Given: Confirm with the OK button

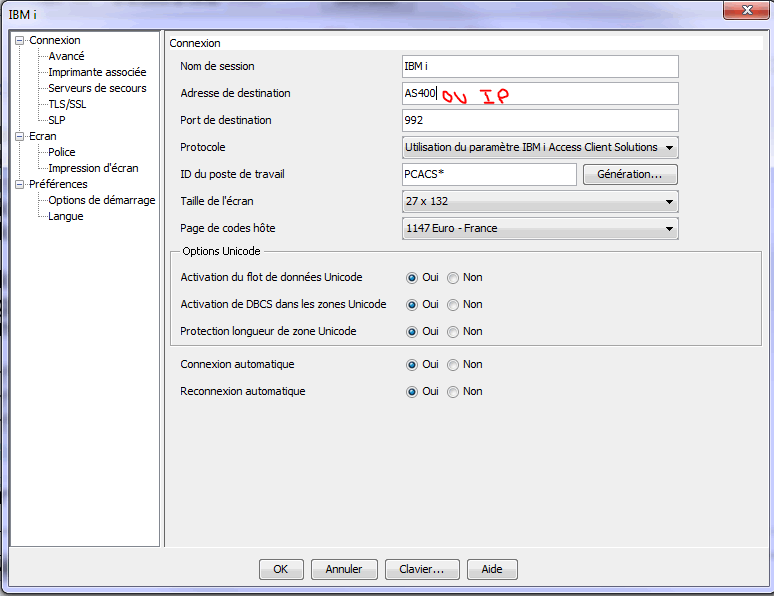Looking at the screenshot, I should 281,569.
